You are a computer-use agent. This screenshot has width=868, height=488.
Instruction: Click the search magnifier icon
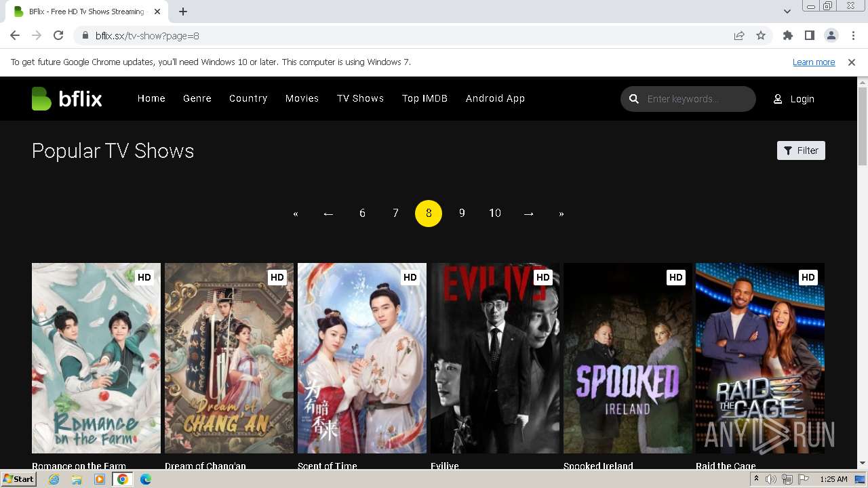coord(634,99)
